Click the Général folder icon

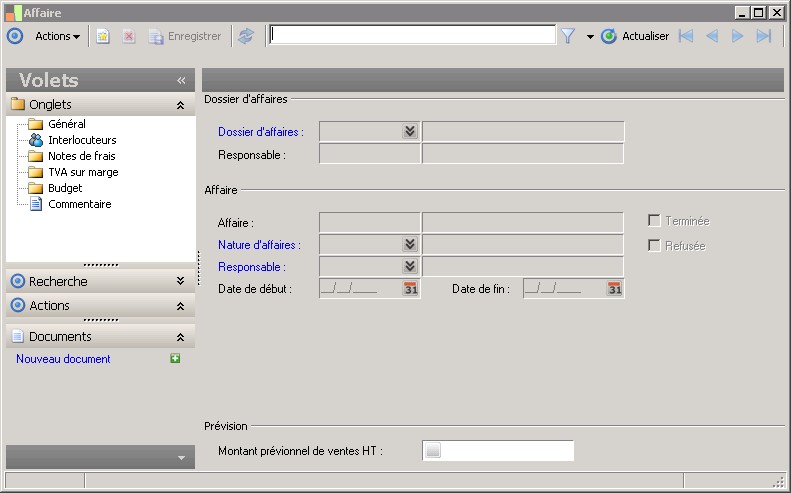tap(35, 124)
